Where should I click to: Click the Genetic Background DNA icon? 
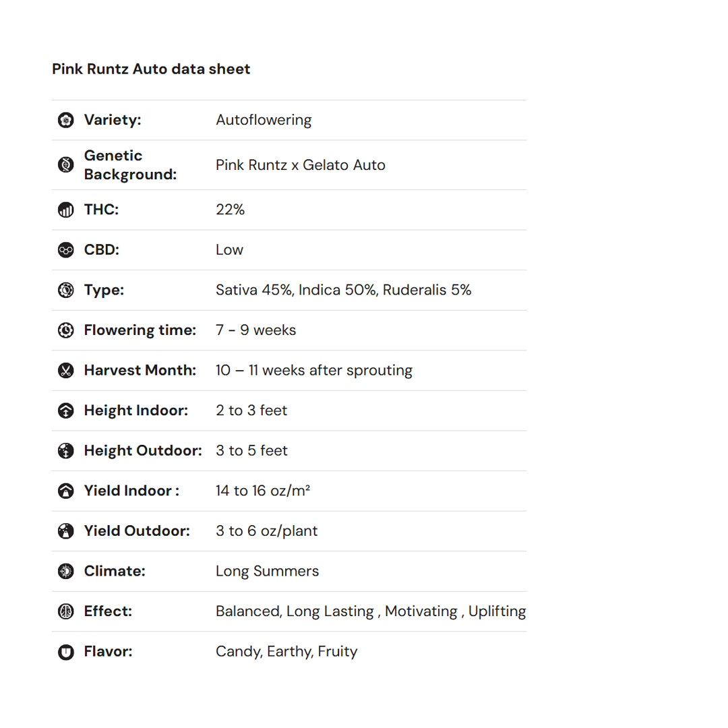click(65, 164)
